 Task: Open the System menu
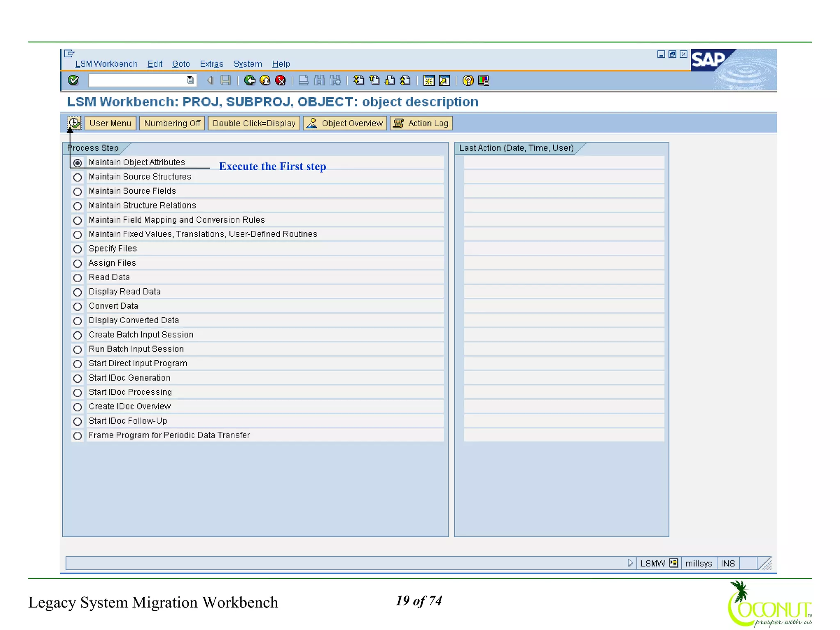pyautogui.click(x=248, y=64)
